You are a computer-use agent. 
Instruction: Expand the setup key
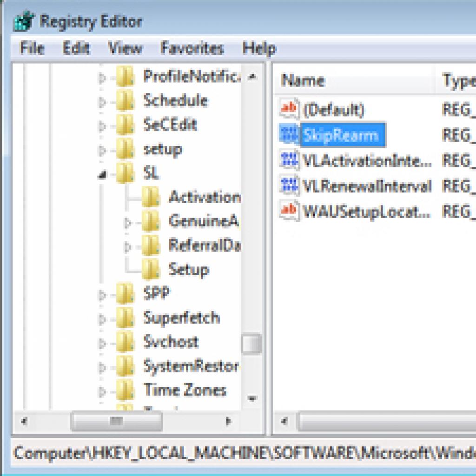(x=102, y=151)
